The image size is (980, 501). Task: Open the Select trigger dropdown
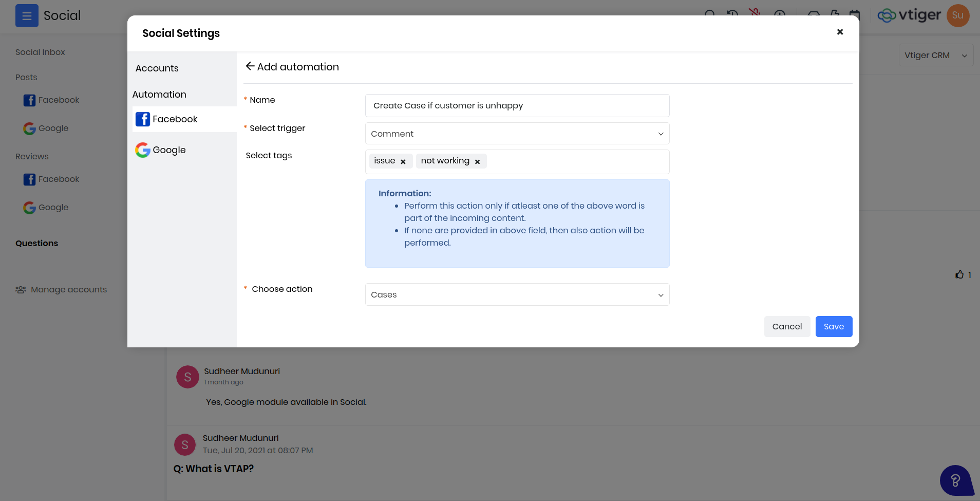516,133
